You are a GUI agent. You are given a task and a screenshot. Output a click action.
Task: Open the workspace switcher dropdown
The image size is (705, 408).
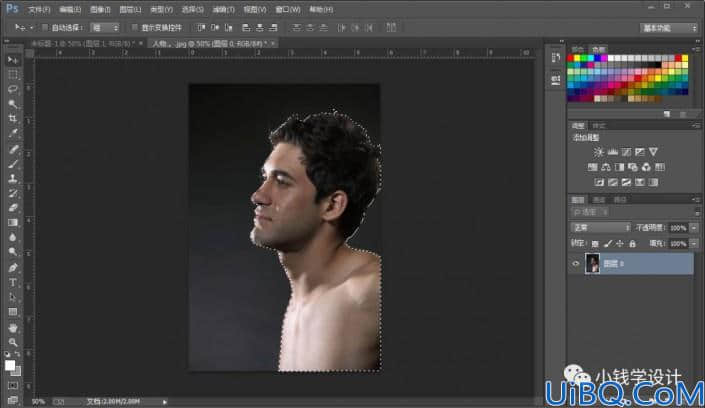pyautogui.click(x=669, y=28)
